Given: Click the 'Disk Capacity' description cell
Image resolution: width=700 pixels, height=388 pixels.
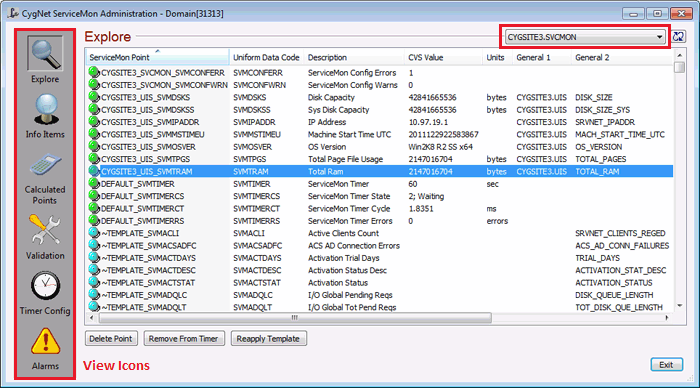Looking at the screenshot, I should pyautogui.click(x=331, y=97).
